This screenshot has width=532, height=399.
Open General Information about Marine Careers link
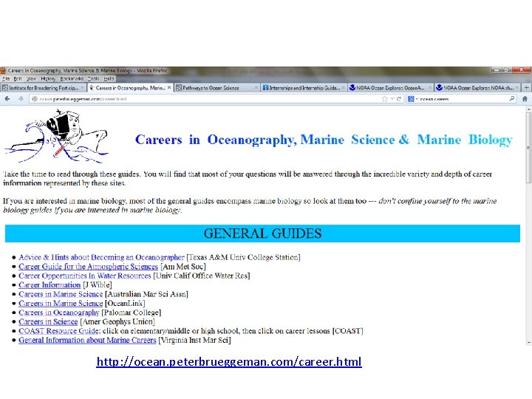pos(87,340)
